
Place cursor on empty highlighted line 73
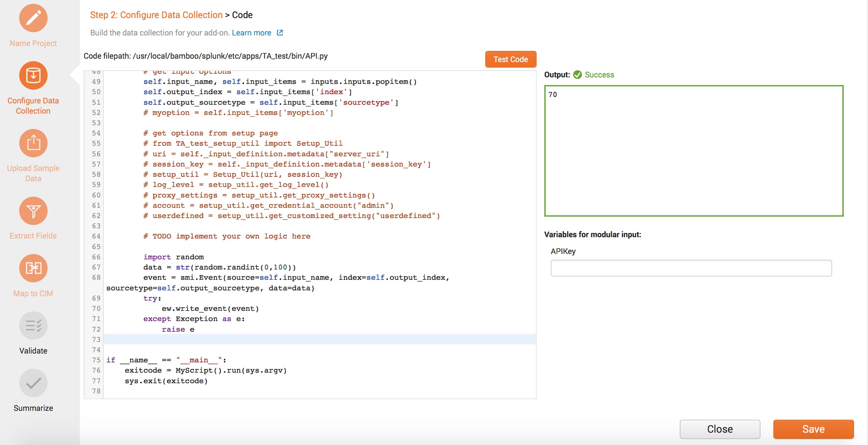(320, 339)
